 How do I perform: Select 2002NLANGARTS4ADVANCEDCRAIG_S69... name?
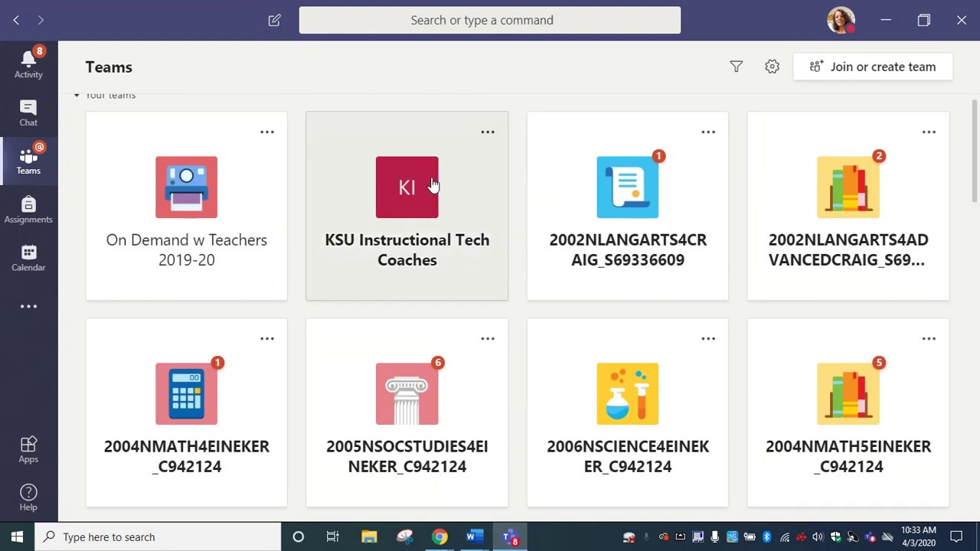(848, 249)
